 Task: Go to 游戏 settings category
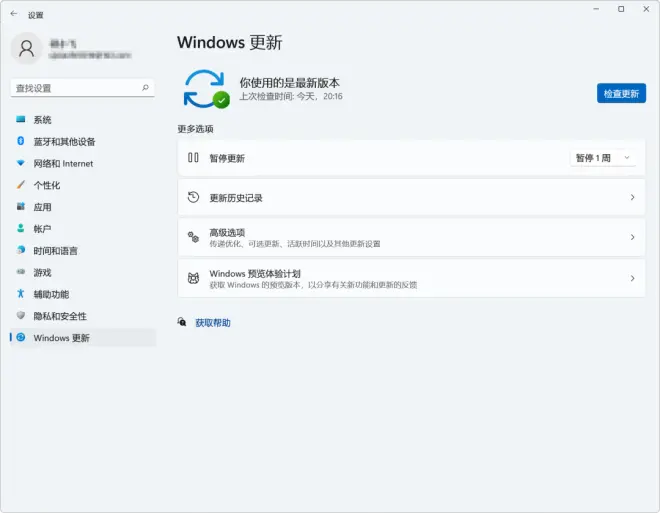pyautogui.click(x=83, y=272)
